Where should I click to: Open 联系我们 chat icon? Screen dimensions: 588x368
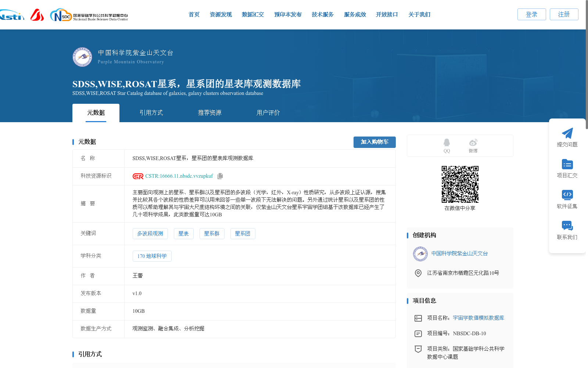point(567,226)
